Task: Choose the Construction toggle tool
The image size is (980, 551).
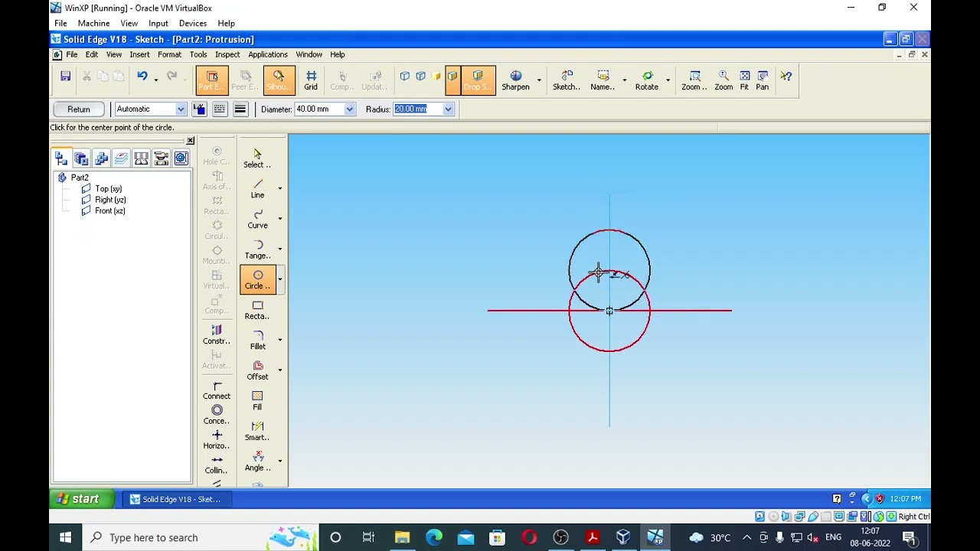Action: point(217,334)
